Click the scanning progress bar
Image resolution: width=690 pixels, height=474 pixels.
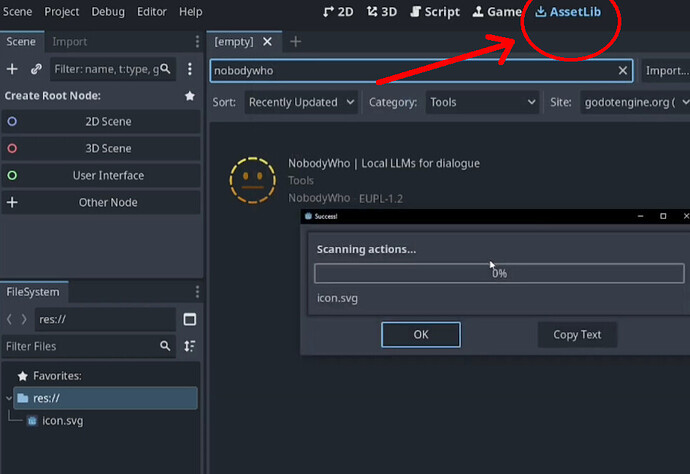click(x=499, y=273)
